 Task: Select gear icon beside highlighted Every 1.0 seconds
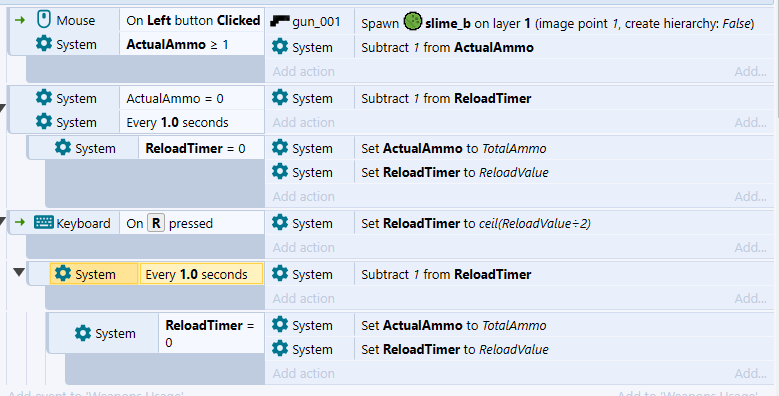click(x=63, y=274)
